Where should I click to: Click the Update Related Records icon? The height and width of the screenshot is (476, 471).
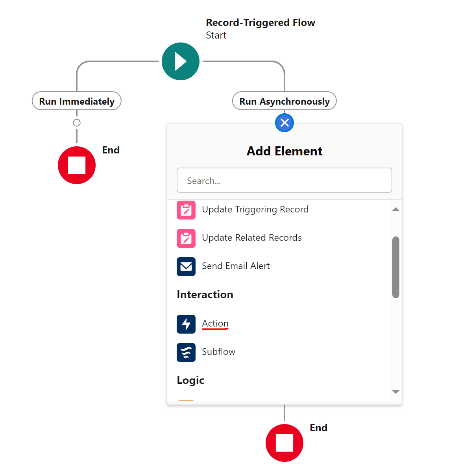coord(186,238)
